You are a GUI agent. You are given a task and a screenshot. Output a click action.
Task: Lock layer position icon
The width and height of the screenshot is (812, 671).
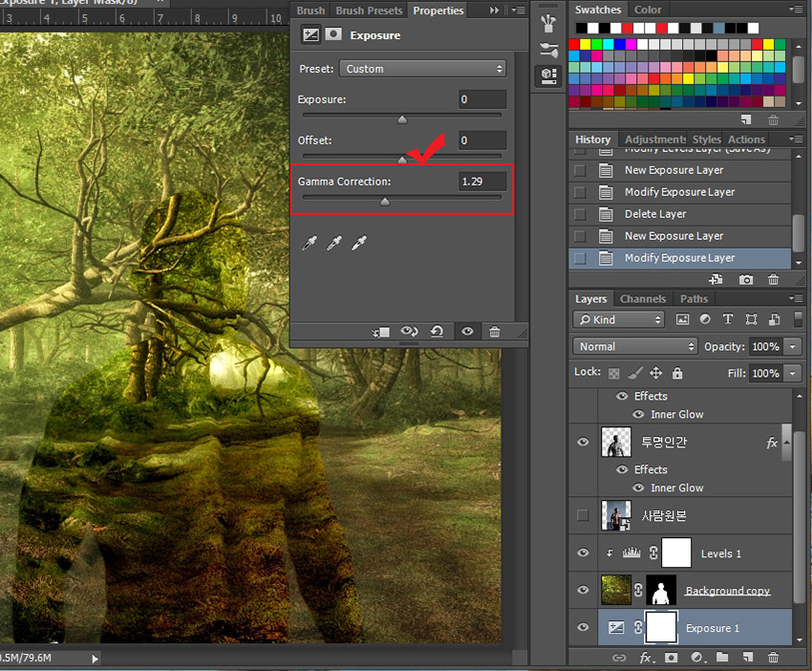[655, 373]
